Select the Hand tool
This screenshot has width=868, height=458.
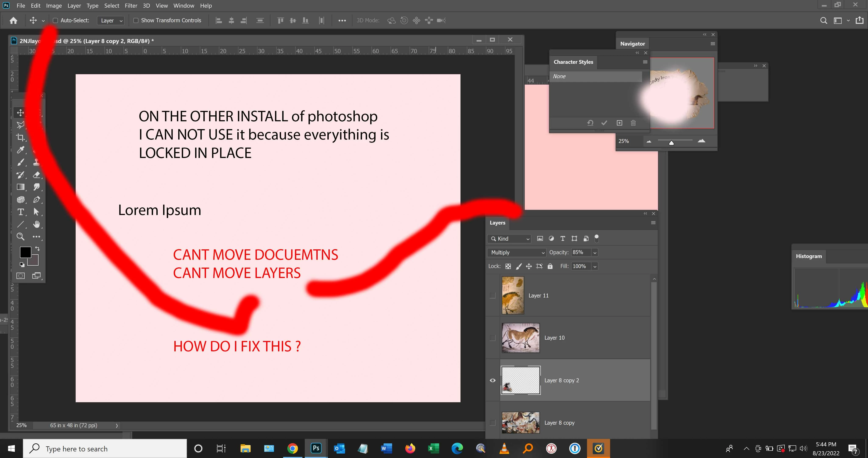[x=36, y=224]
